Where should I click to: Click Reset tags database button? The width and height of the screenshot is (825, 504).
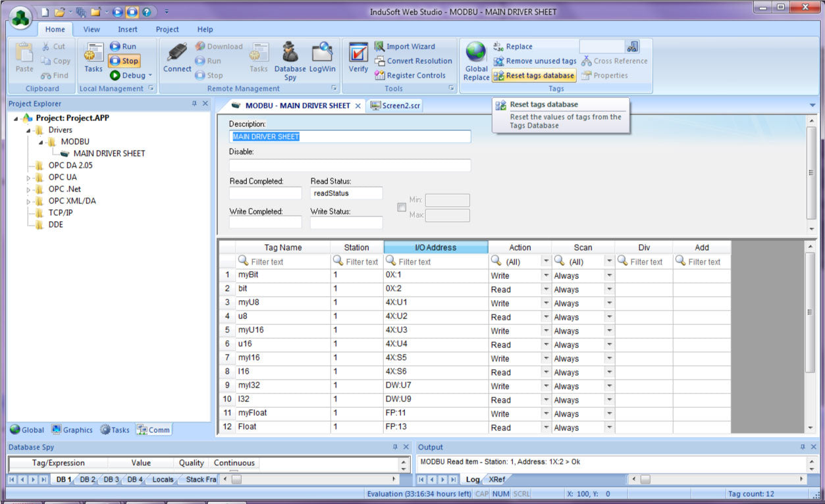click(534, 76)
